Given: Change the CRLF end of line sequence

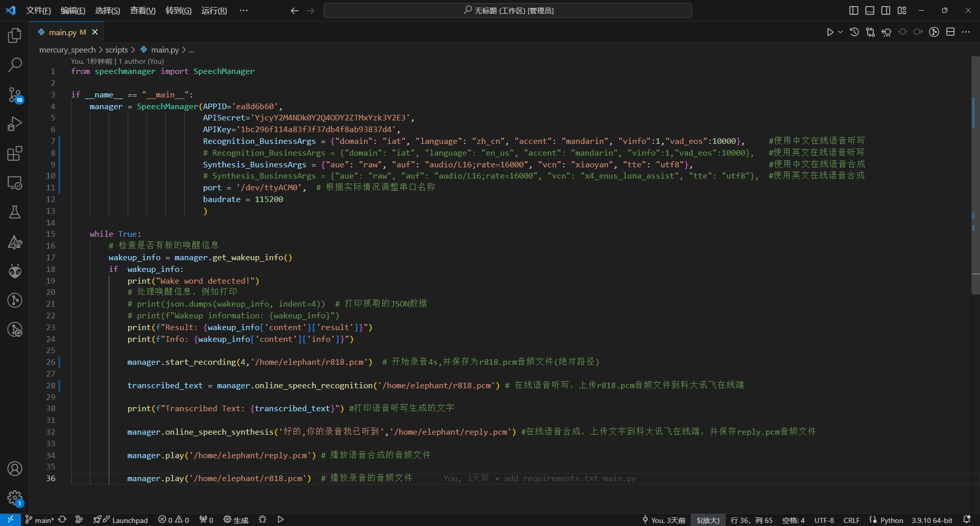Looking at the screenshot, I should [851, 520].
